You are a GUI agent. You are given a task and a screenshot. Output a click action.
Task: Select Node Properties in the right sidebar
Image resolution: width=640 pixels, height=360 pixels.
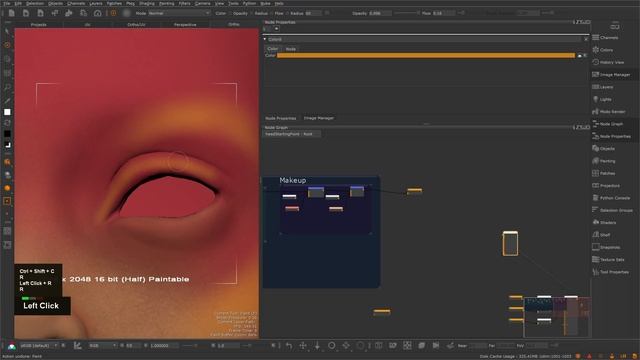point(611,136)
